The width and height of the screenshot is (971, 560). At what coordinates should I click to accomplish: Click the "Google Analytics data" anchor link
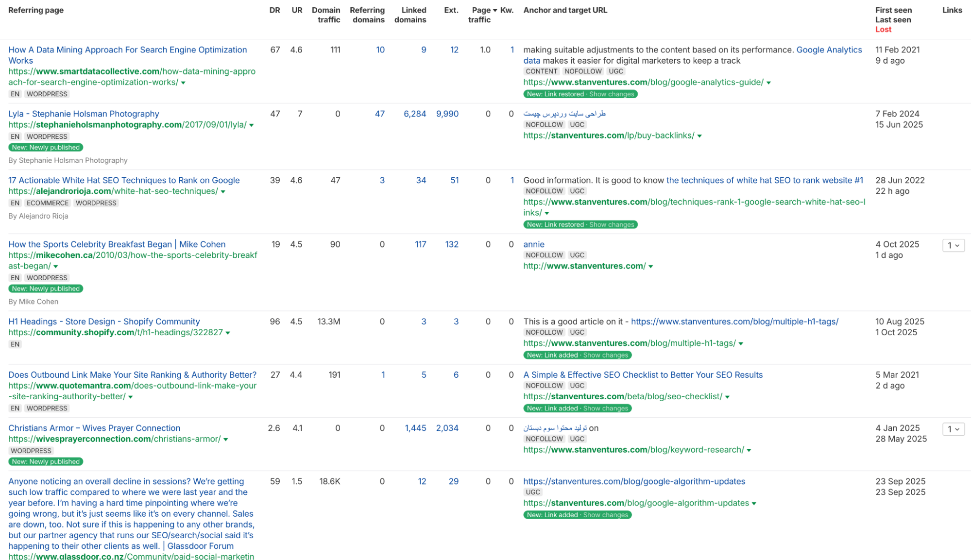(829, 50)
